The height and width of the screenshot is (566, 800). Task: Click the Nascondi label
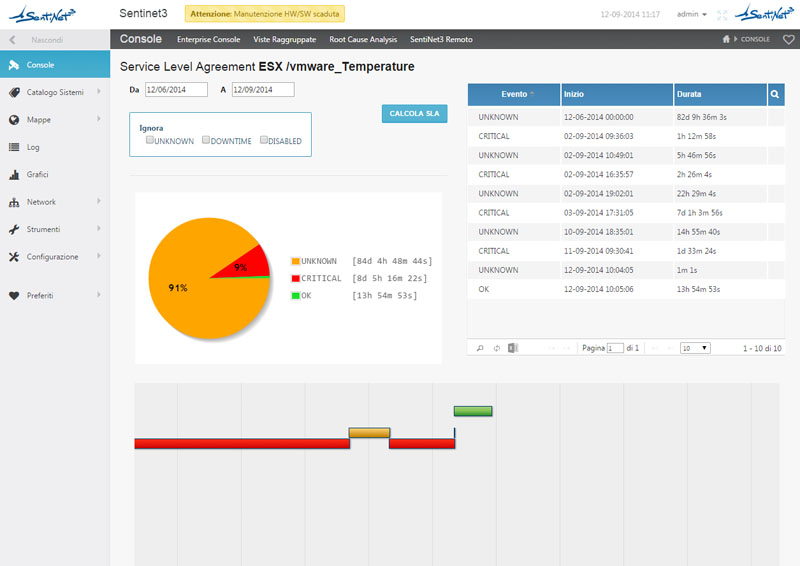(47, 40)
